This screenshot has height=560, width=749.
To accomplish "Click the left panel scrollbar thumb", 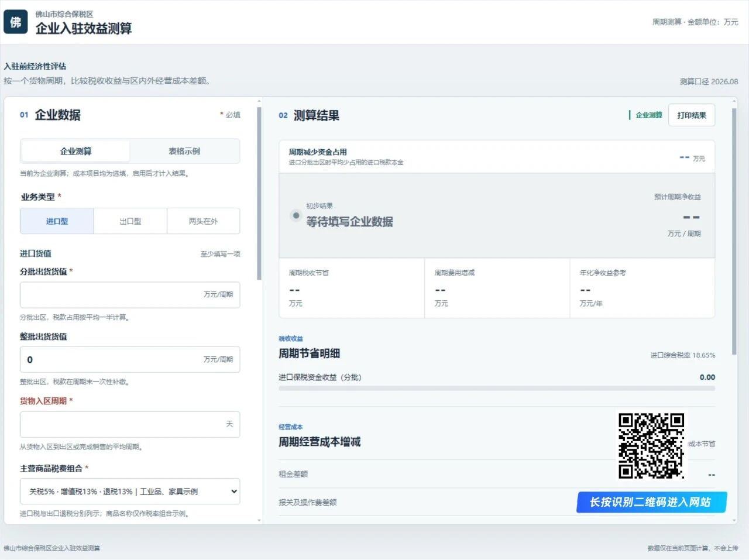I will (x=259, y=193).
